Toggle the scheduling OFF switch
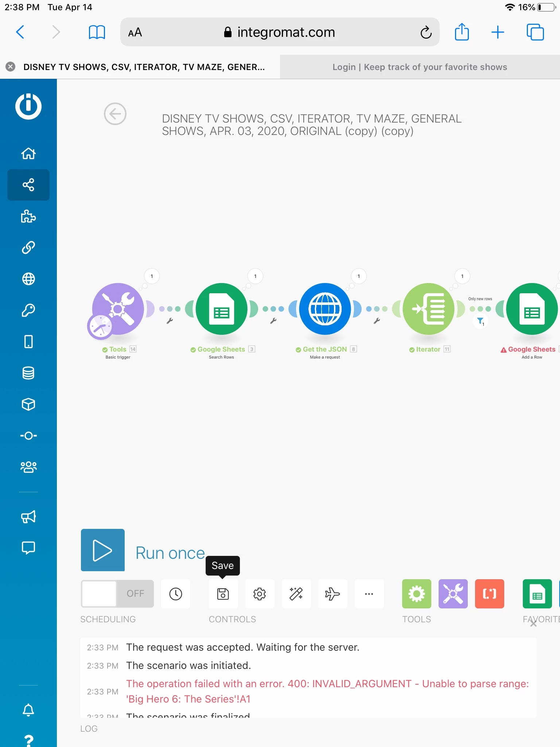Image resolution: width=560 pixels, height=747 pixels. pos(117,593)
